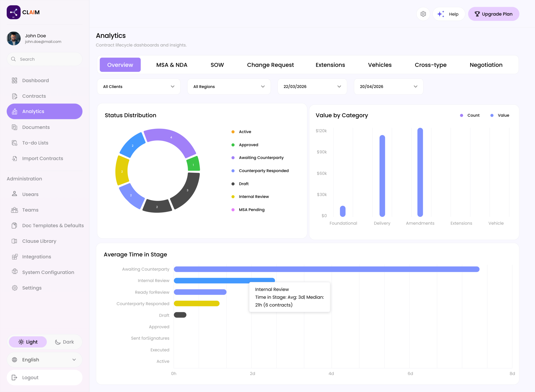
Task: Click the To-do Lists icon
Action: (x=14, y=143)
